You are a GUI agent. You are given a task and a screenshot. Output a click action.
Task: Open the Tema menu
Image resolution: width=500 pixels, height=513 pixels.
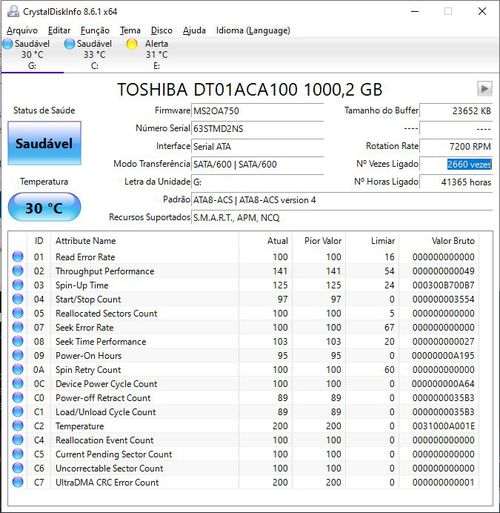130,30
